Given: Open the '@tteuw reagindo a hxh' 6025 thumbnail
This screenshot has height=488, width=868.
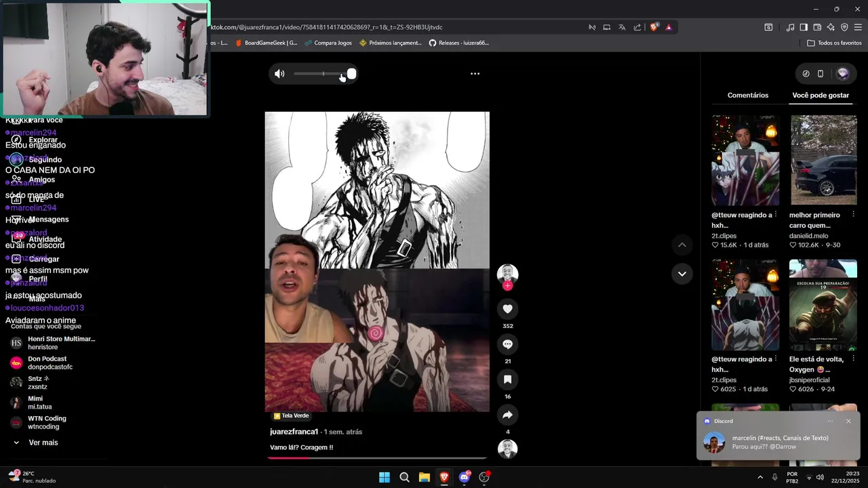Looking at the screenshot, I should (745, 305).
